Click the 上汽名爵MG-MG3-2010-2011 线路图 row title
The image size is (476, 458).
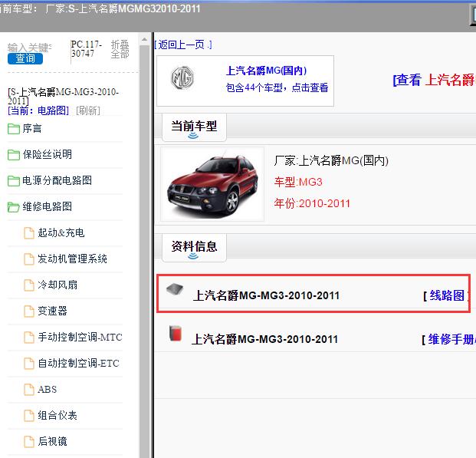click(266, 295)
